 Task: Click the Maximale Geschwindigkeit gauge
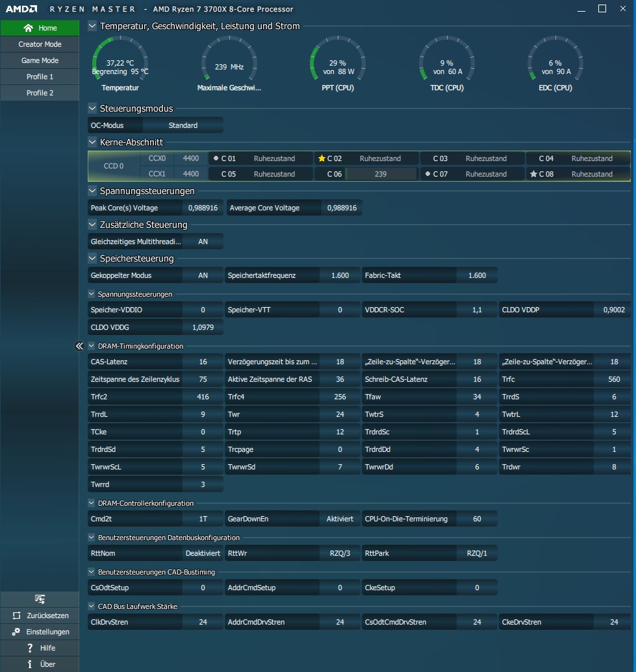[x=229, y=64]
